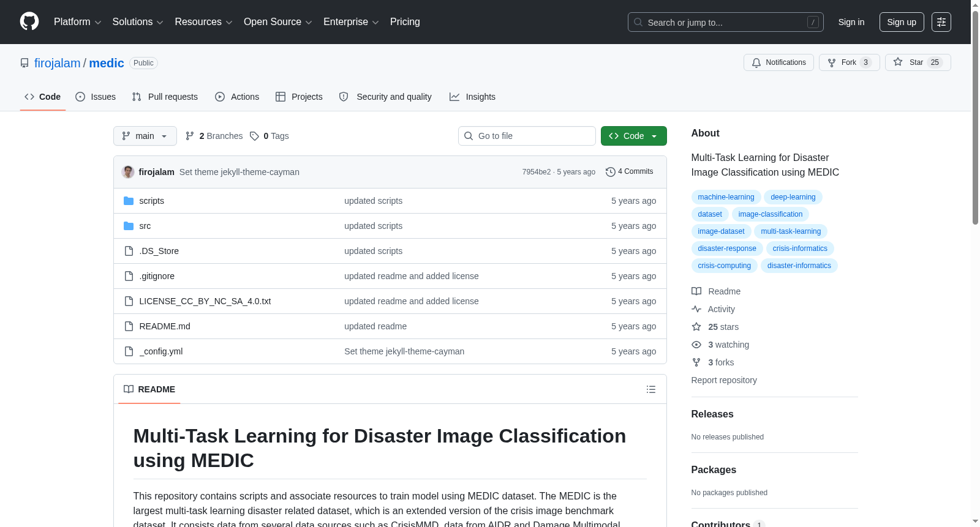The width and height of the screenshot is (980, 527).
Task: Open the Actions tab
Action: click(237, 97)
